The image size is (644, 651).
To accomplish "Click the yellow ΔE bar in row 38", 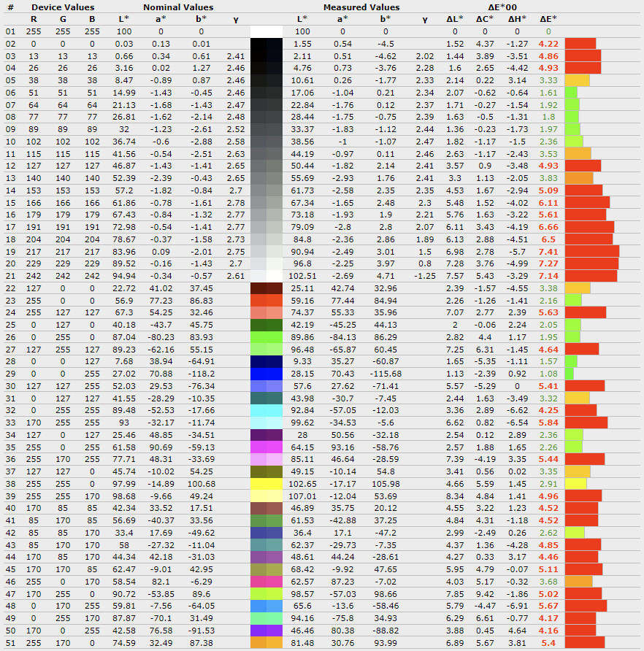I will point(576,484).
